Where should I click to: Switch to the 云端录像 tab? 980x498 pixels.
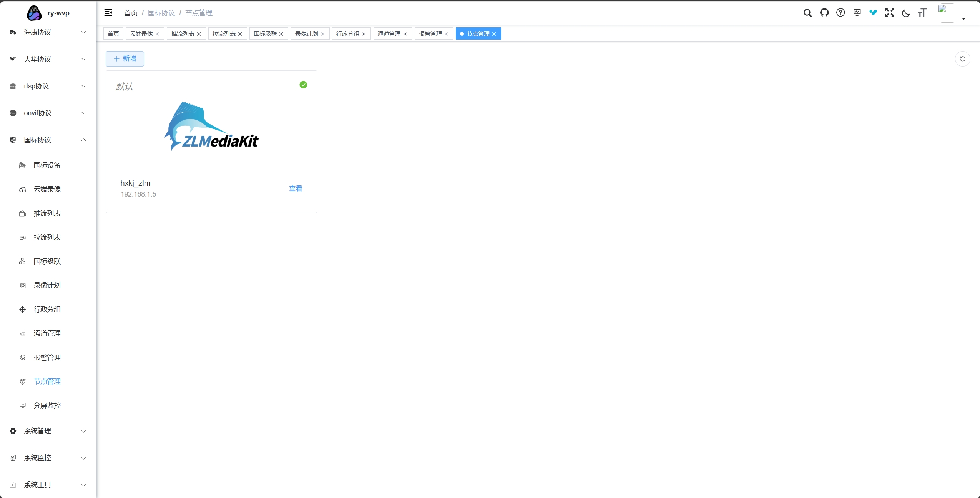141,34
